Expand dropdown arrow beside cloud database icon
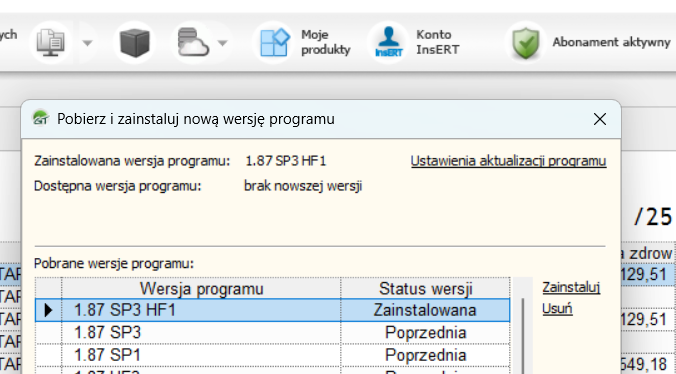 click(222, 43)
